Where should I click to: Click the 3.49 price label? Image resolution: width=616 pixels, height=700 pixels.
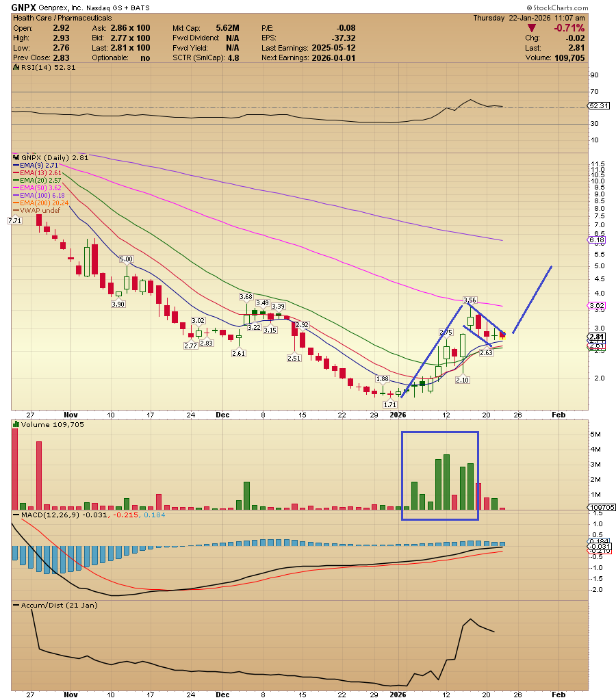(263, 303)
